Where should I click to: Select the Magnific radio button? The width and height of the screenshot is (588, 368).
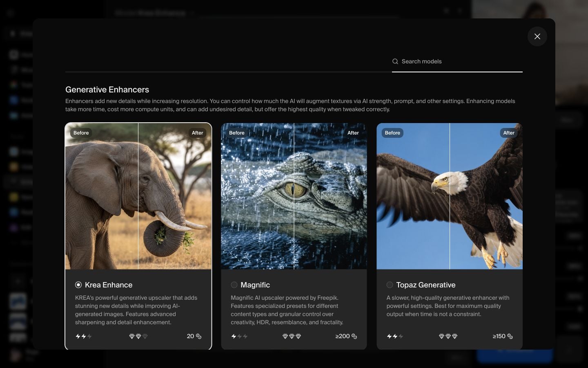click(x=234, y=285)
